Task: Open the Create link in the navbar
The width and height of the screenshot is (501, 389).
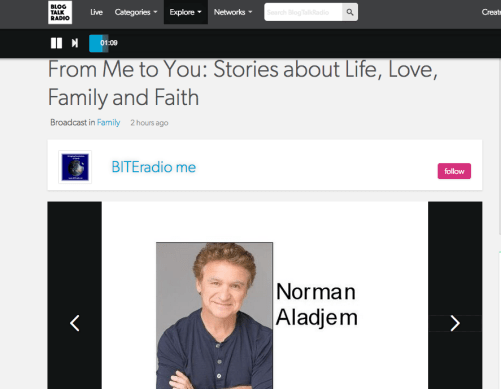Action: tap(491, 12)
